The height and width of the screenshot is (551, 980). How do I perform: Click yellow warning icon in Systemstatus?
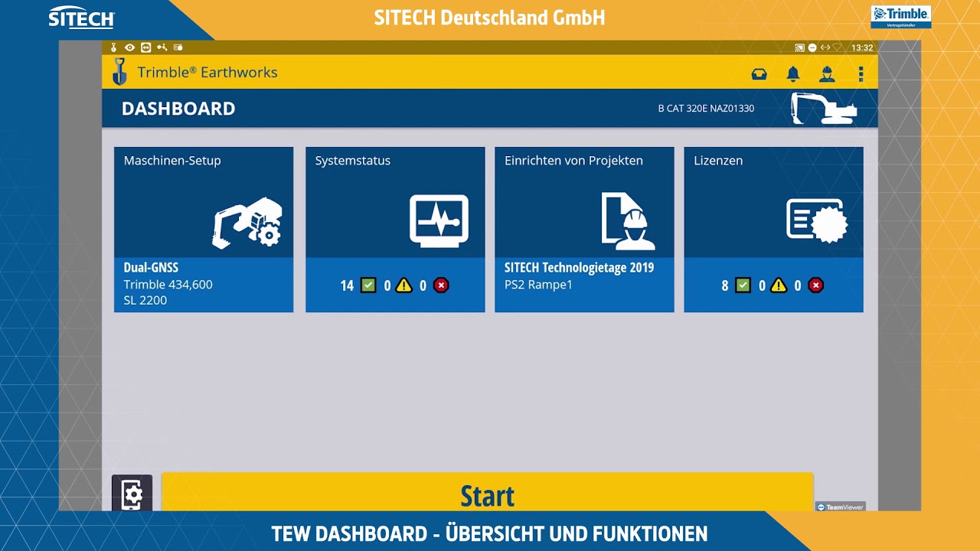point(403,285)
